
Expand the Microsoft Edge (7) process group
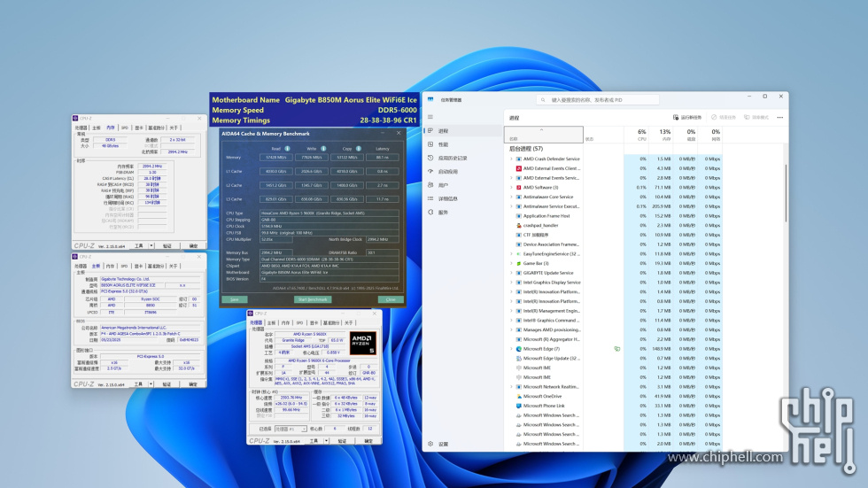click(511, 349)
